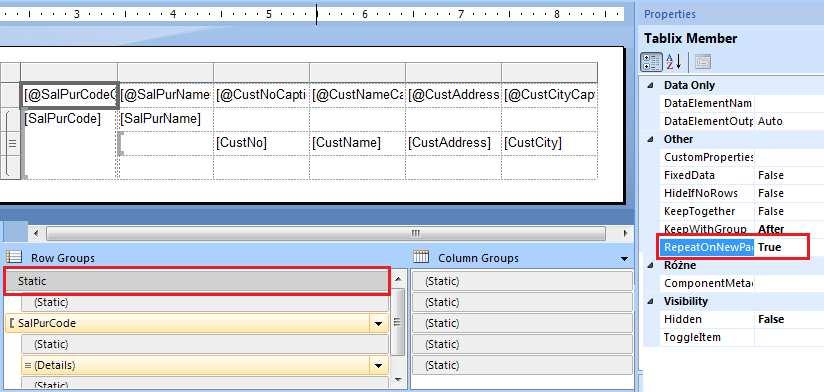Click the design surface horizontal scrollbar thumb
The width and height of the screenshot is (824, 392).
(x=326, y=233)
